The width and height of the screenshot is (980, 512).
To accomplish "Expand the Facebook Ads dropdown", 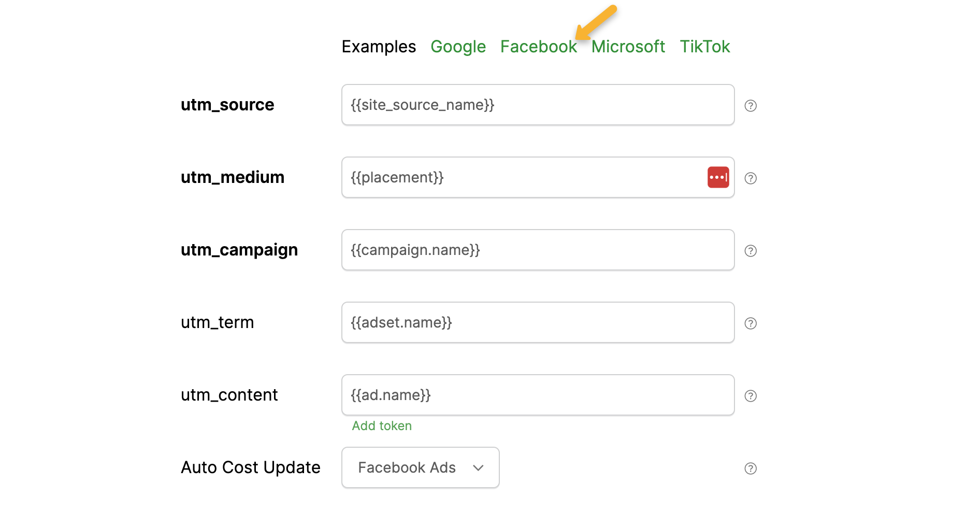I will (x=420, y=467).
